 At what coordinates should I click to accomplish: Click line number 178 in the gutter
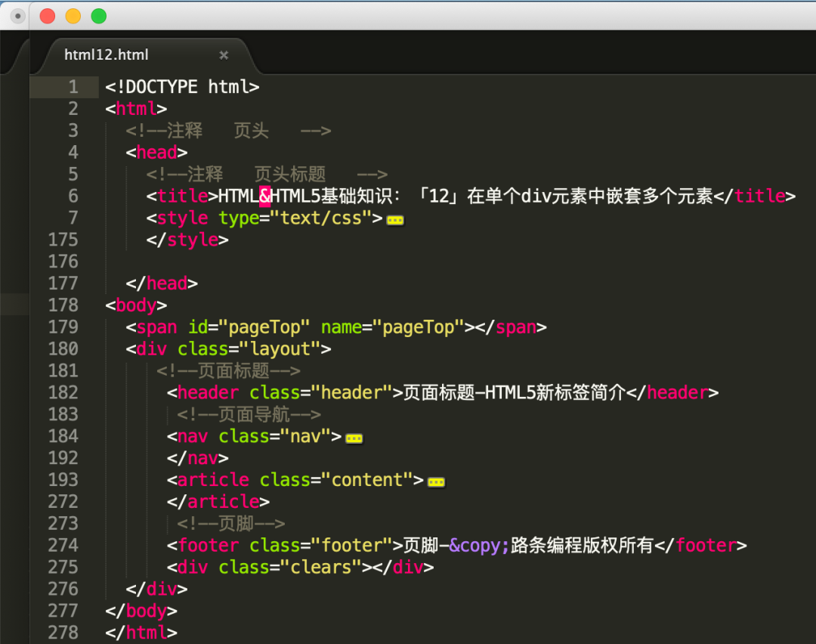tap(63, 305)
